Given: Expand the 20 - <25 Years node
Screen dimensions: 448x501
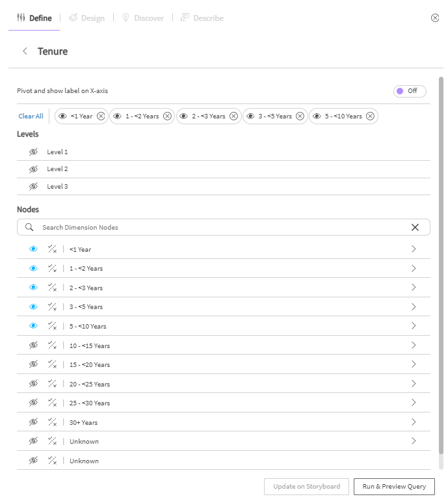Looking at the screenshot, I should [414, 384].
